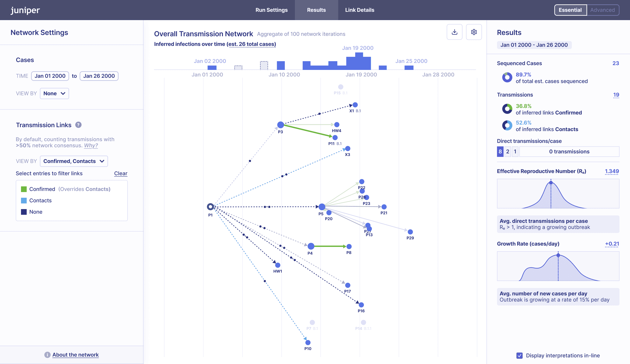Select the faded P7 B.1 node
Viewport: 630px width, 364px height.
[312, 322]
